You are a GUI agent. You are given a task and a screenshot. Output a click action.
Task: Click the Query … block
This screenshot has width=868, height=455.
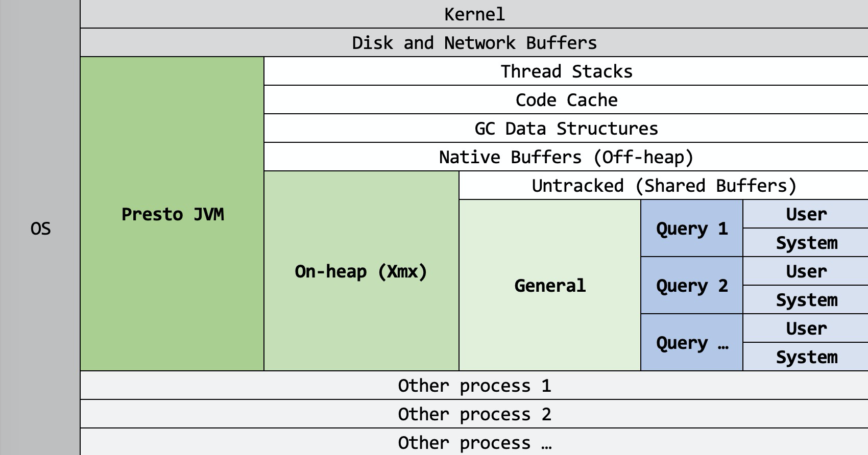[692, 343]
